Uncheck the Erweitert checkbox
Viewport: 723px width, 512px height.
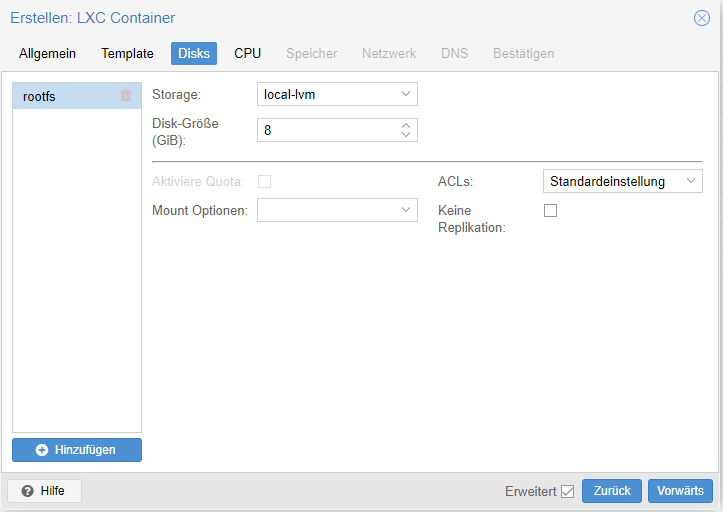[567, 491]
